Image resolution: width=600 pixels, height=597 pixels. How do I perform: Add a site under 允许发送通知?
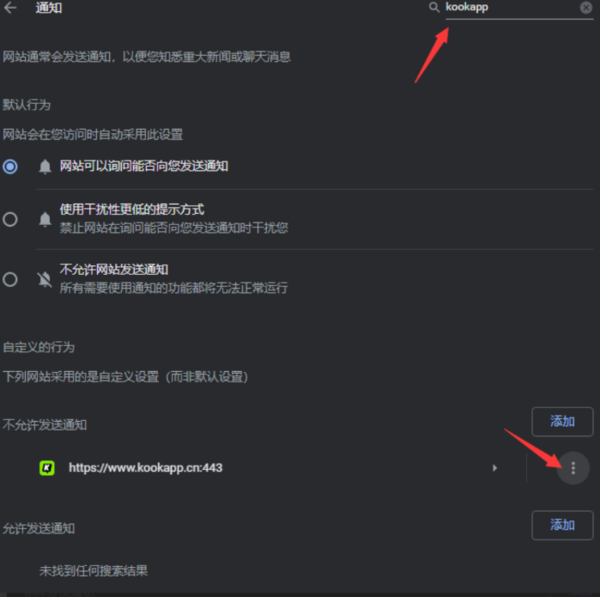(x=562, y=525)
